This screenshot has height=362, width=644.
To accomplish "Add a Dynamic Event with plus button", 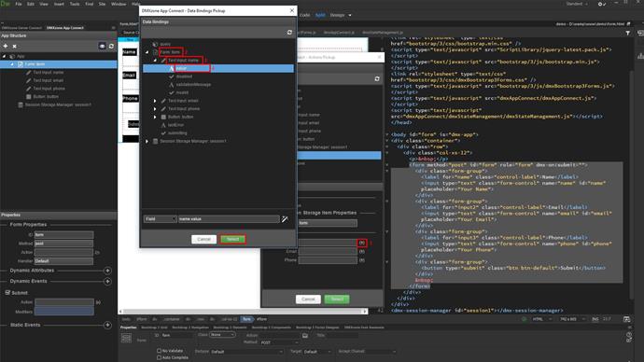I will click(107, 282).
